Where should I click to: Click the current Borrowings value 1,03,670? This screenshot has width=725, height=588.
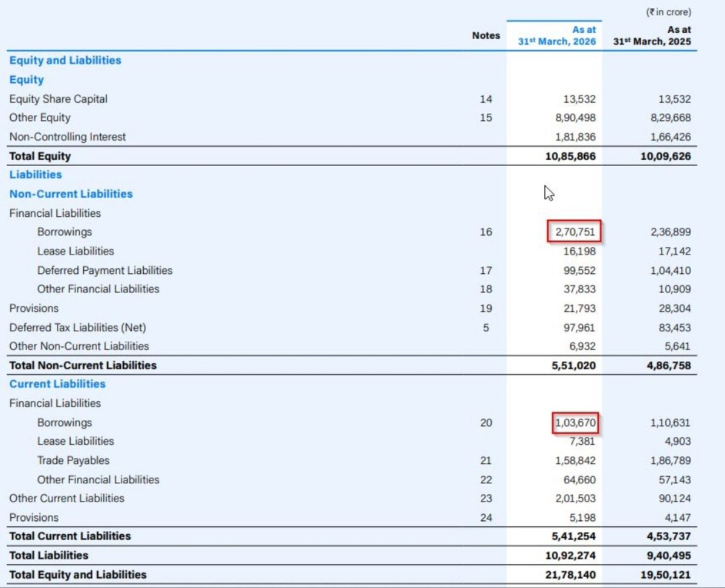(x=575, y=423)
